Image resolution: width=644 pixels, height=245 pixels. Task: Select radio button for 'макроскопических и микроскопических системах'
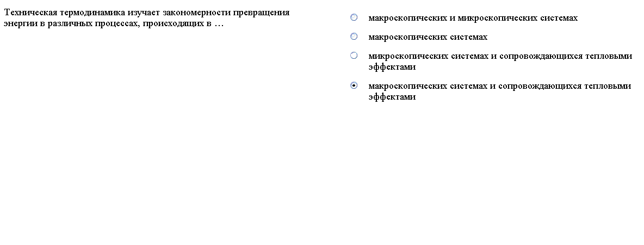354,17
